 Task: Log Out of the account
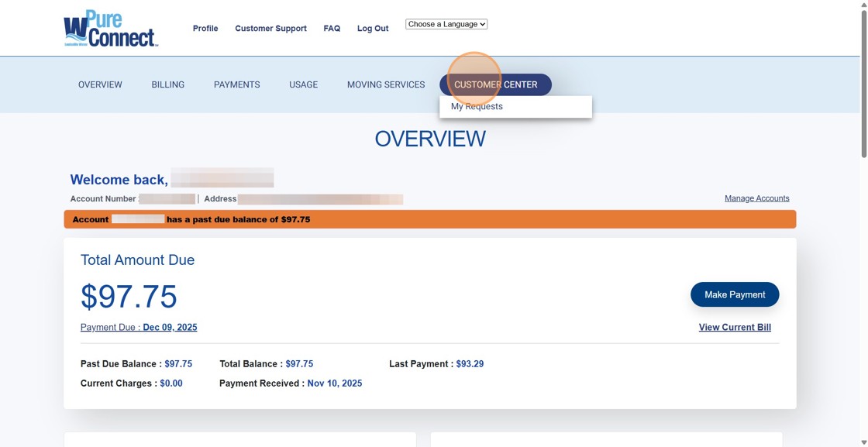373,29
